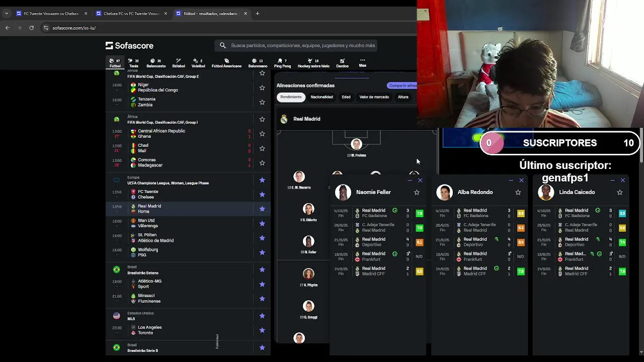The height and width of the screenshot is (362, 644).
Task: Favorite Naomie Feller in player card
Action: [x=417, y=192]
